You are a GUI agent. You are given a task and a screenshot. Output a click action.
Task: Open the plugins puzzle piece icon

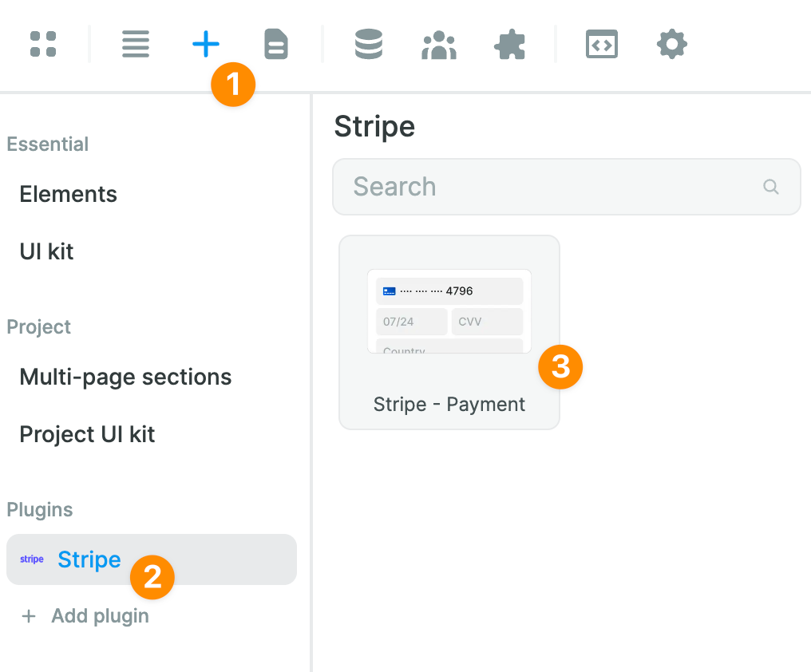[x=510, y=45]
